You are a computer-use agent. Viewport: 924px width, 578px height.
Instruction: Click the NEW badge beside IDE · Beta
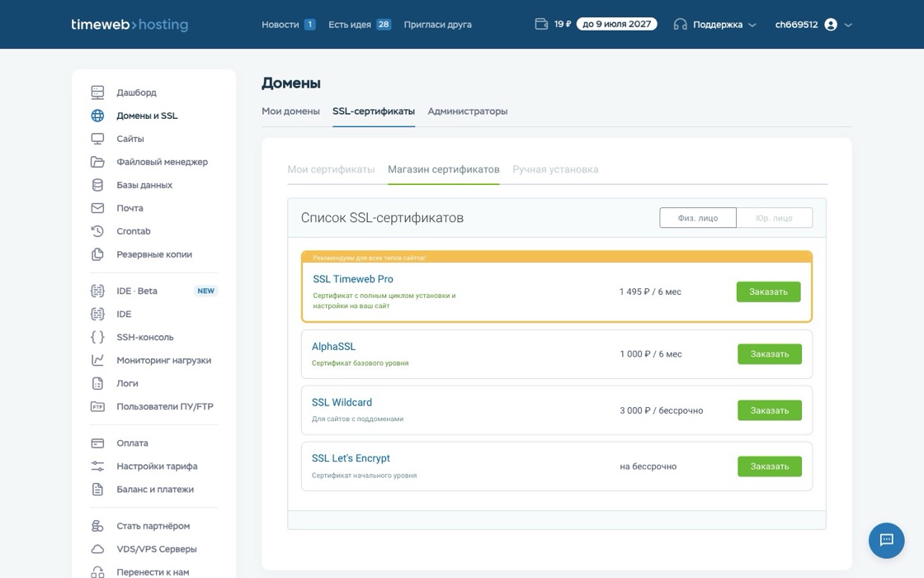coord(205,291)
